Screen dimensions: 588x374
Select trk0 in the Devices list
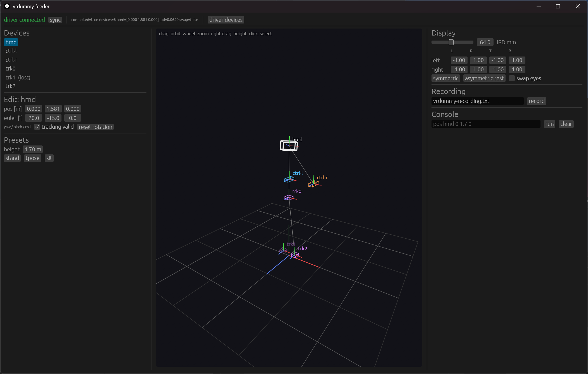pyautogui.click(x=10, y=69)
